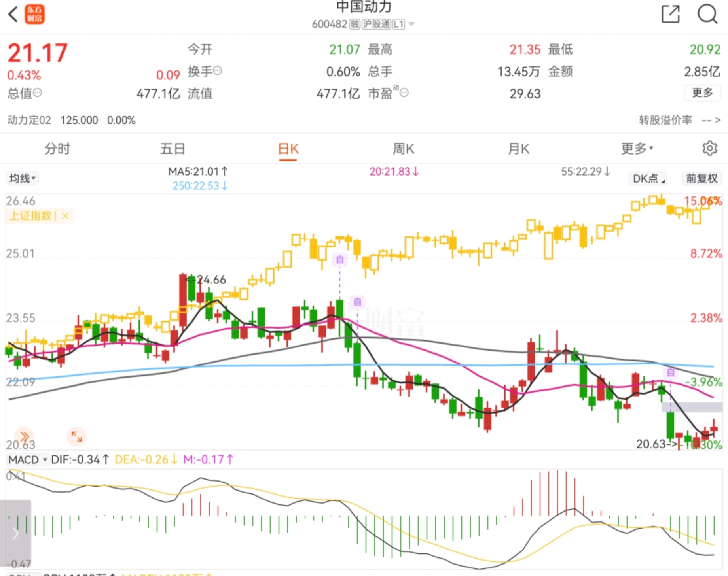
Task: Tap the current price 21.17
Action: [38, 53]
